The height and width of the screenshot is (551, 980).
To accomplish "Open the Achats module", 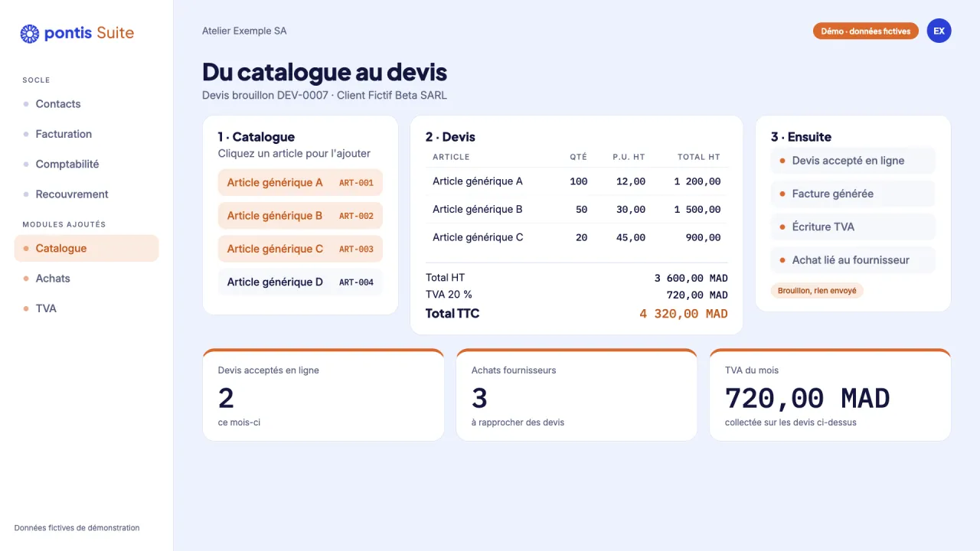I will coord(87,279).
